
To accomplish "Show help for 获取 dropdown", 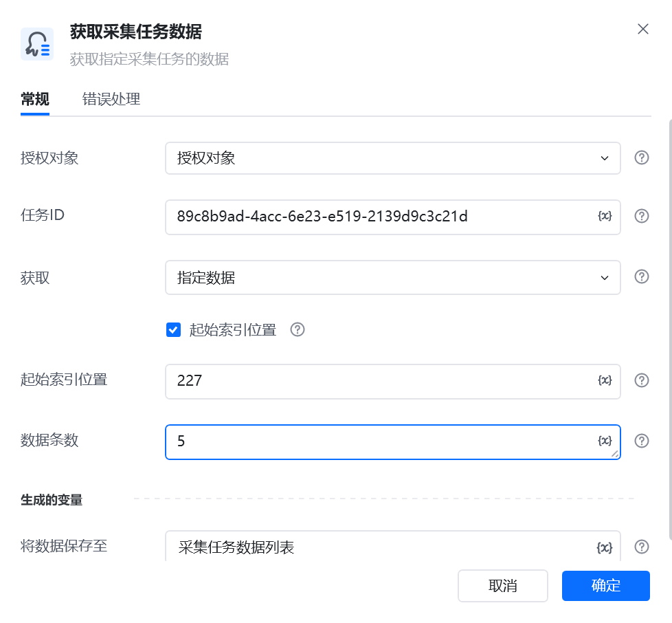I will click(x=641, y=276).
